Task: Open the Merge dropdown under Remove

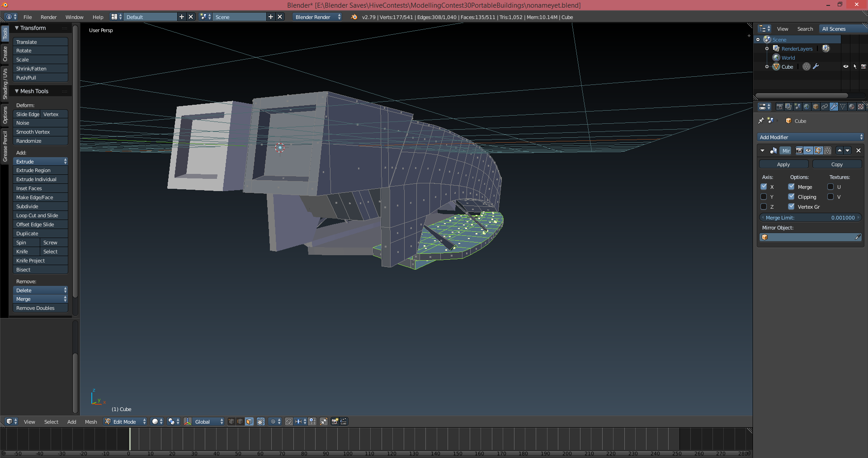Action: tap(41, 299)
